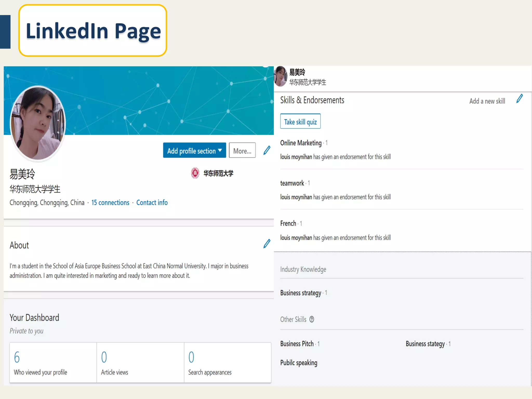Click the 华东师范大学学生 headline under the large name
The image size is (532, 399).
pyautogui.click(x=35, y=189)
